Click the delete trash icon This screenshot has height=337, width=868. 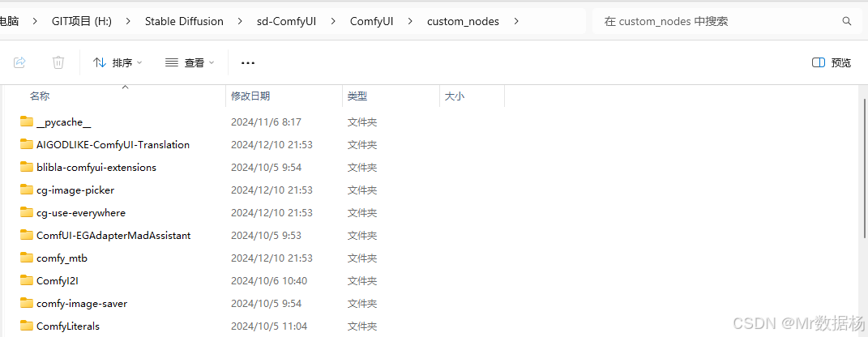click(x=58, y=62)
